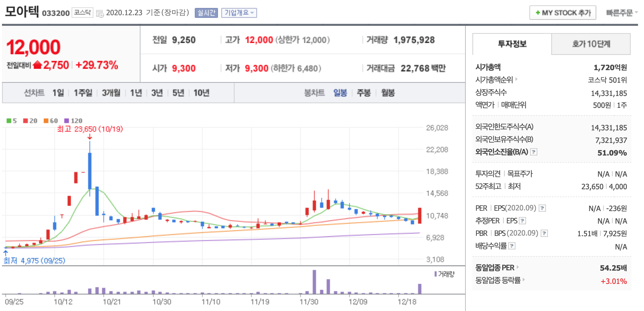Open help icon next to EPS(2020.09)
The height and width of the screenshot is (311, 644).
pos(542,208)
